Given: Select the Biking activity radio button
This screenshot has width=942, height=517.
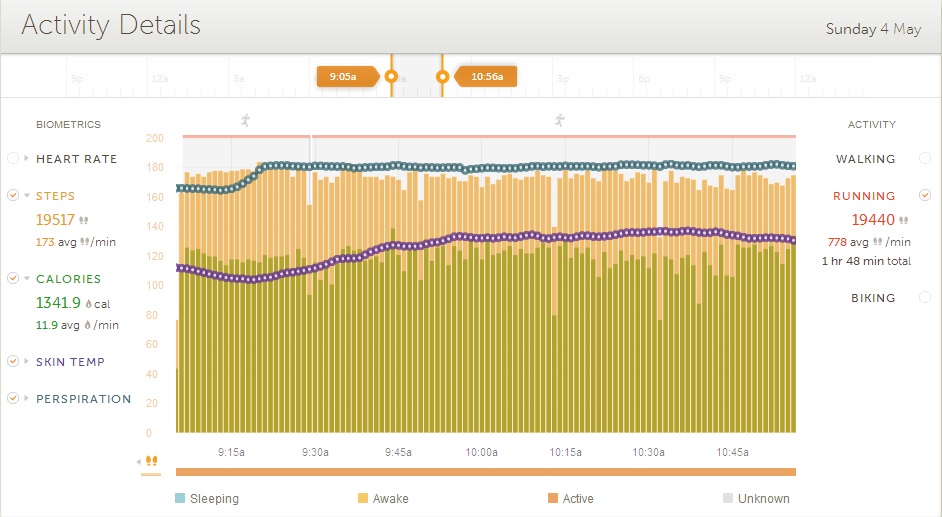Looking at the screenshot, I should click(x=925, y=298).
